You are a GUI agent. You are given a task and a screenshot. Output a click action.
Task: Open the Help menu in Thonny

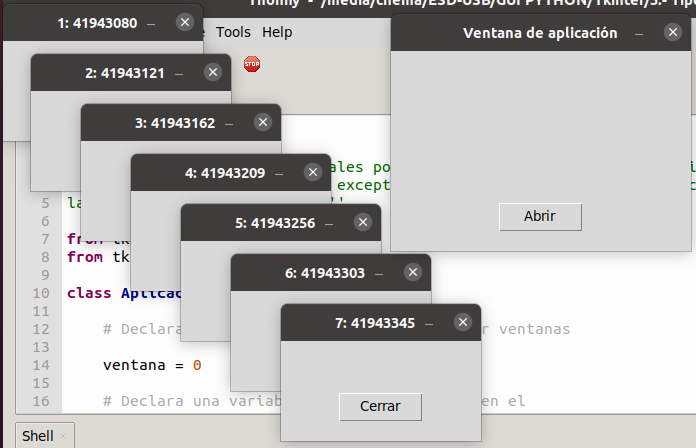click(277, 32)
